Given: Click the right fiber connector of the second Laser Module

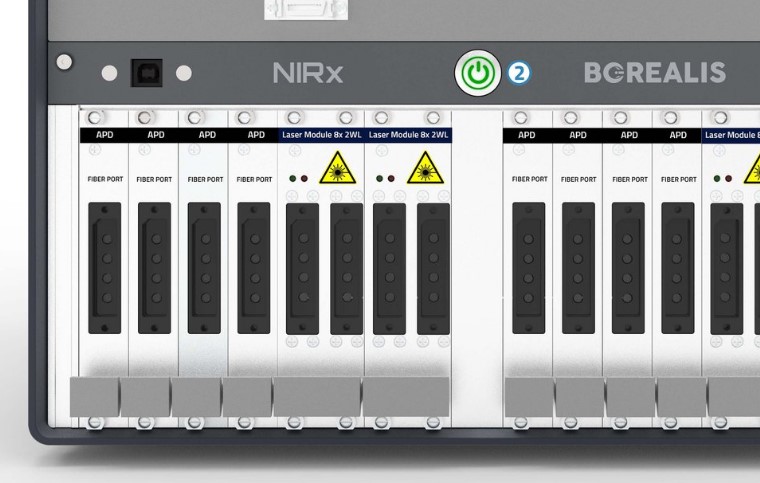Looking at the screenshot, I should (x=433, y=269).
